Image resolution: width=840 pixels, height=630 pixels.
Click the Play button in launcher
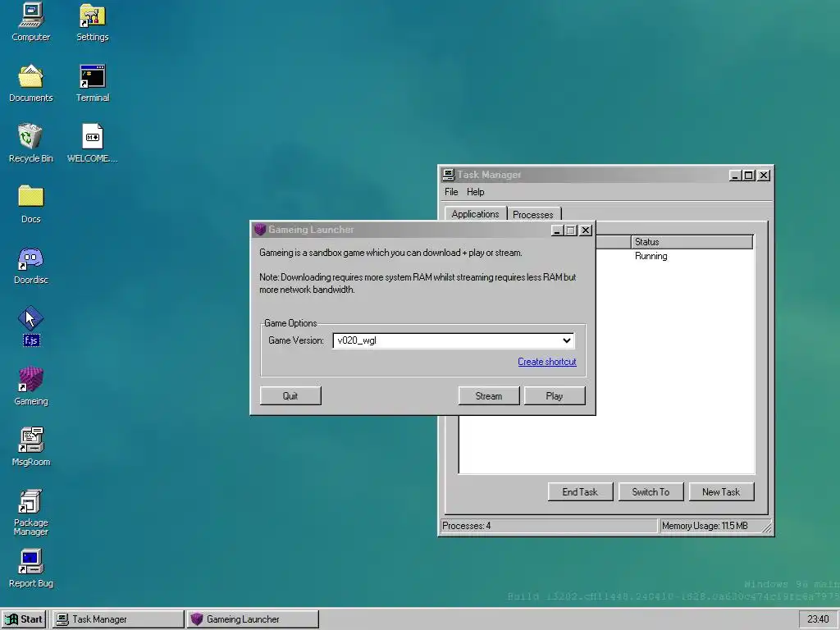coord(555,396)
